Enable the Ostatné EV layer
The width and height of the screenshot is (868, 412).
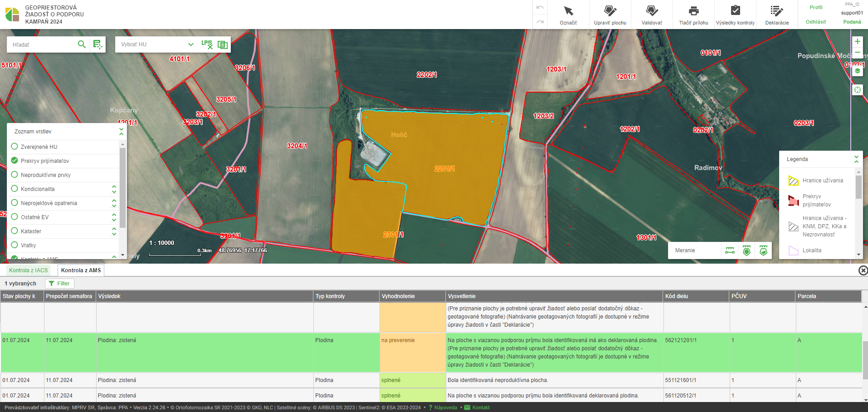click(x=15, y=217)
